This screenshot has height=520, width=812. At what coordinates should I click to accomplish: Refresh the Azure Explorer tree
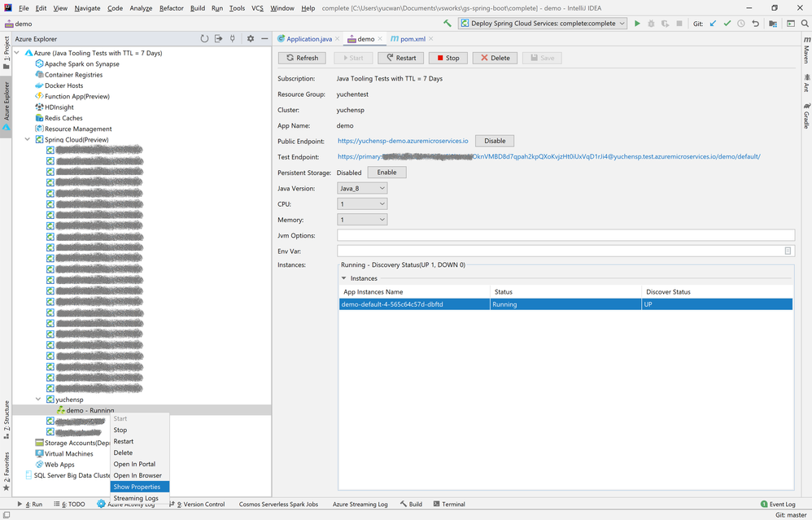[204, 38]
